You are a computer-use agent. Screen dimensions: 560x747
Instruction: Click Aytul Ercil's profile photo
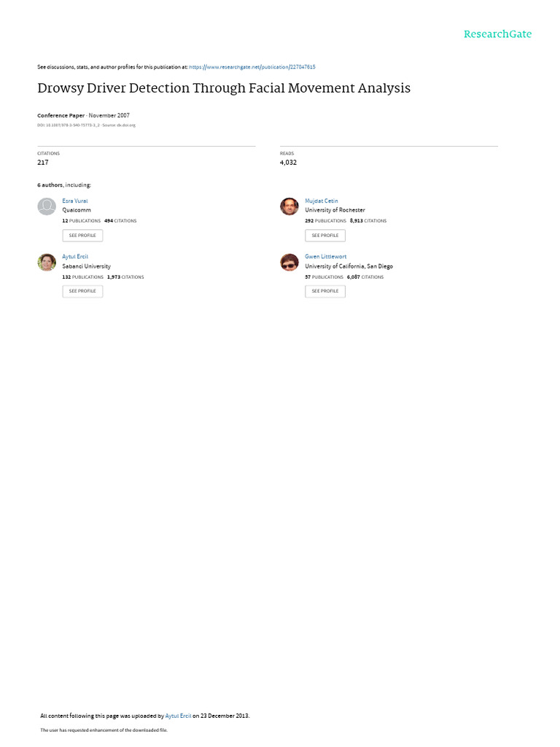click(47, 262)
